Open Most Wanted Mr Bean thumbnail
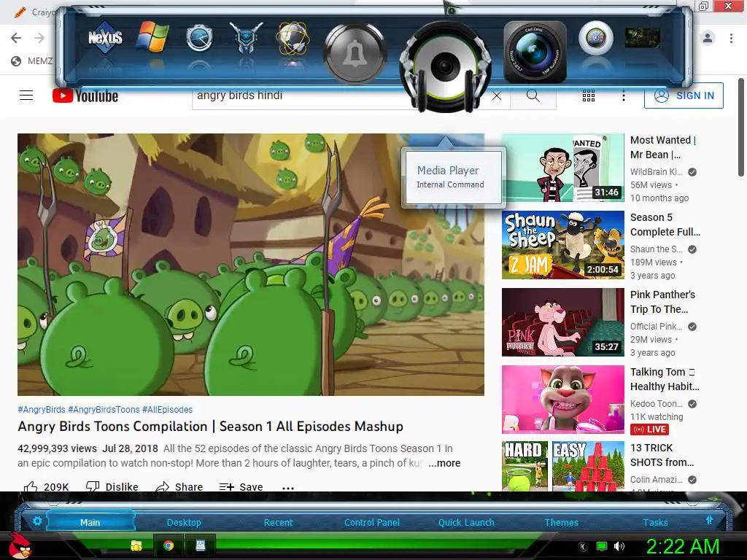The width and height of the screenshot is (747, 560). 562,168
